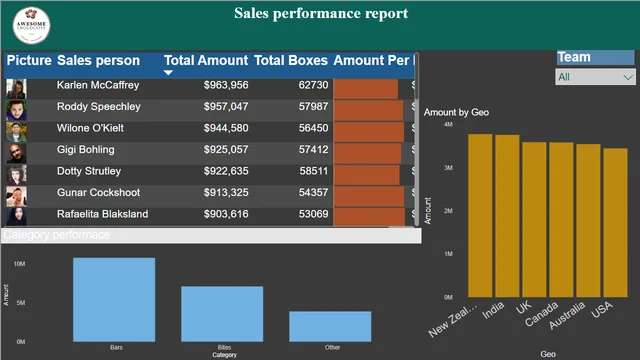Select Gigi Bohling's profile picture
Screen dimensions: 640x360
click(x=16, y=153)
